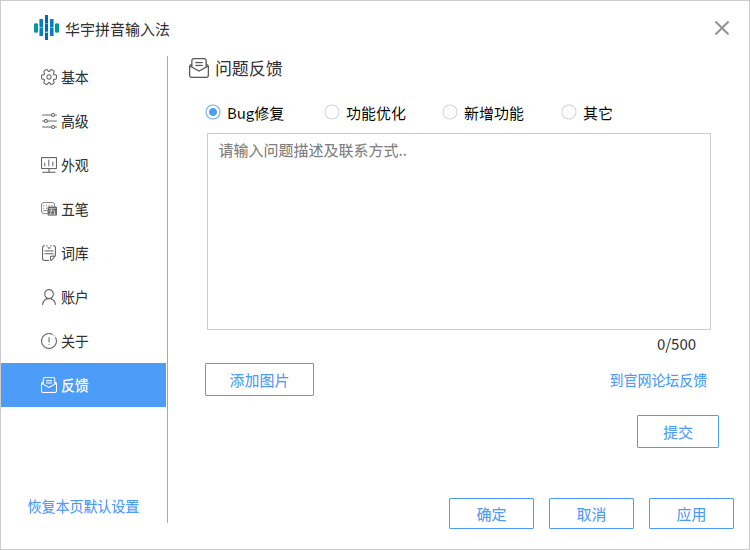Image resolution: width=750 pixels, height=550 pixels.
Task: Click the 取消 button
Action: click(591, 514)
